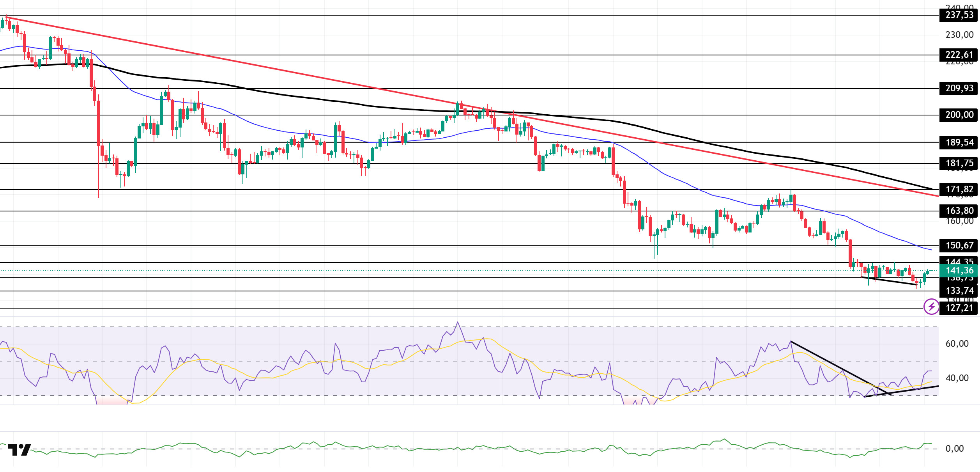Select the 150,67 support level label
The height and width of the screenshot is (472, 980).
point(959,246)
